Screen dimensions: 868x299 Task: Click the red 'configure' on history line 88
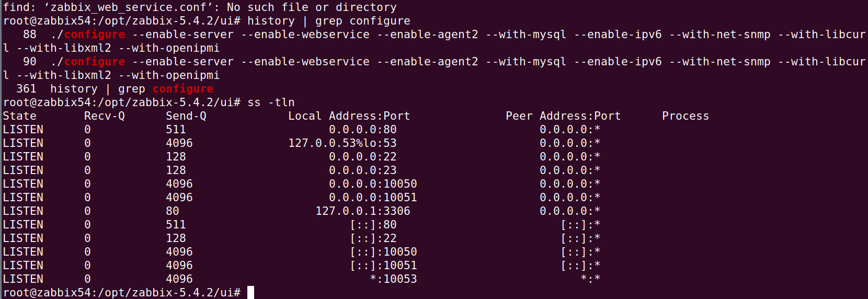(95, 34)
